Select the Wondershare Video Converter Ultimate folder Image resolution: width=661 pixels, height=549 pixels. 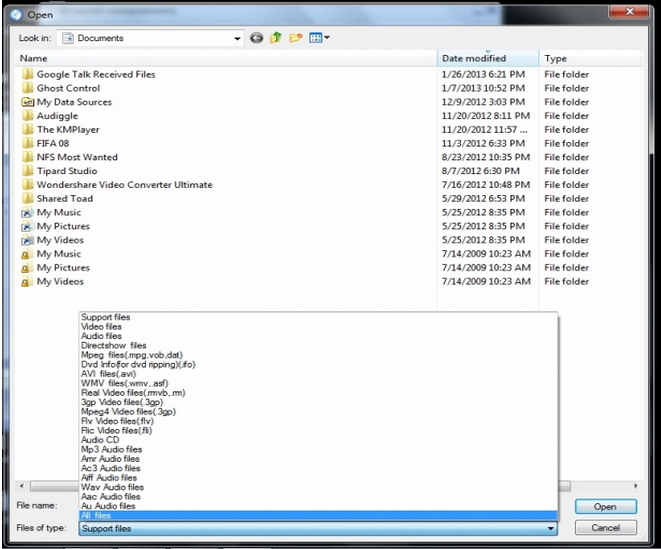[124, 185]
